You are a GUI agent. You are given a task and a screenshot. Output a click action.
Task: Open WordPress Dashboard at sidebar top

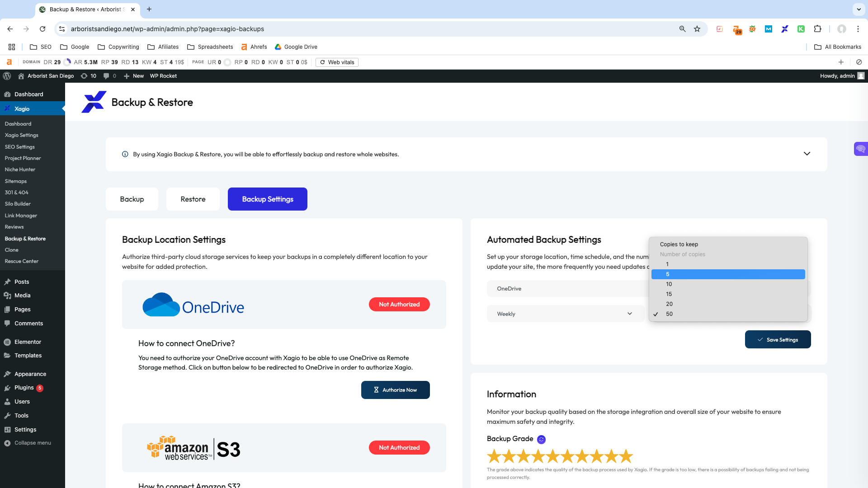[x=29, y=94]
